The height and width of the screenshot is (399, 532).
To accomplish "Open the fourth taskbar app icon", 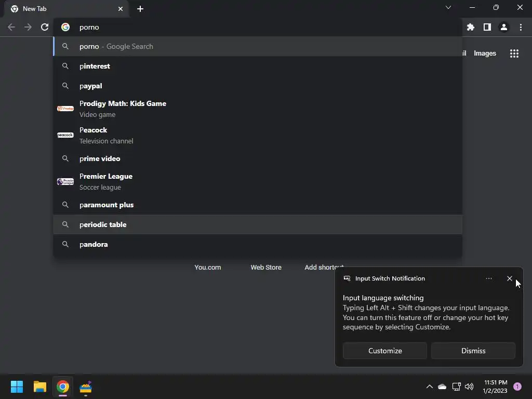I will click(86, 387).
